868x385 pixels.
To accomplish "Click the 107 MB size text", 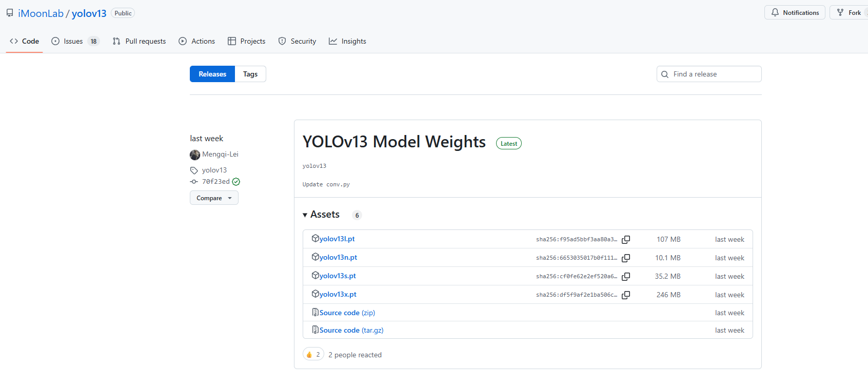I will click(x=668, y=239).
